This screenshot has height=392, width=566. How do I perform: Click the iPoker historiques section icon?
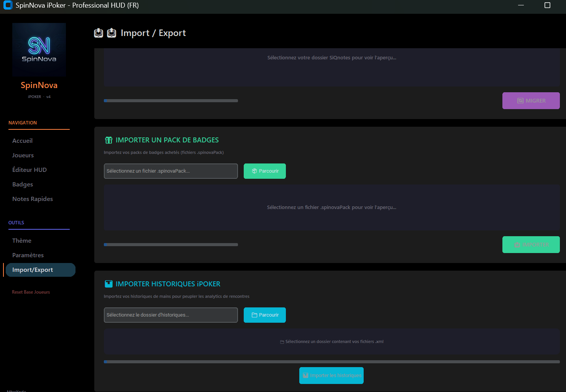click(109, 284)
